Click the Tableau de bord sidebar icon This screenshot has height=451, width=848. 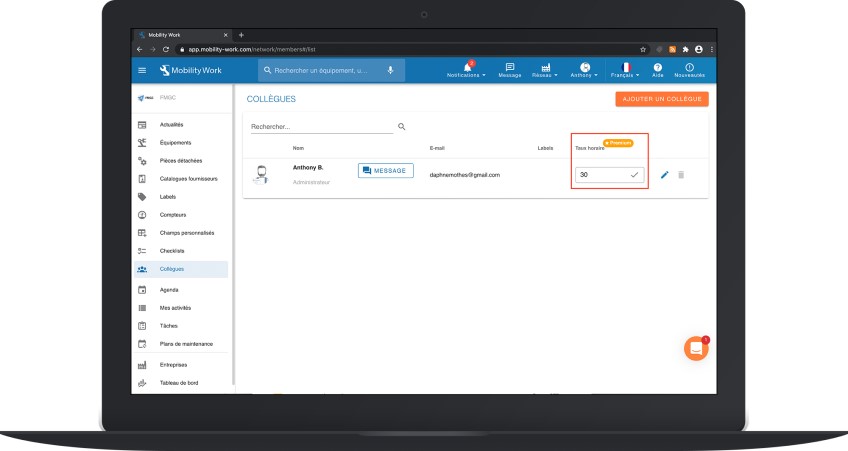(142, 383)
